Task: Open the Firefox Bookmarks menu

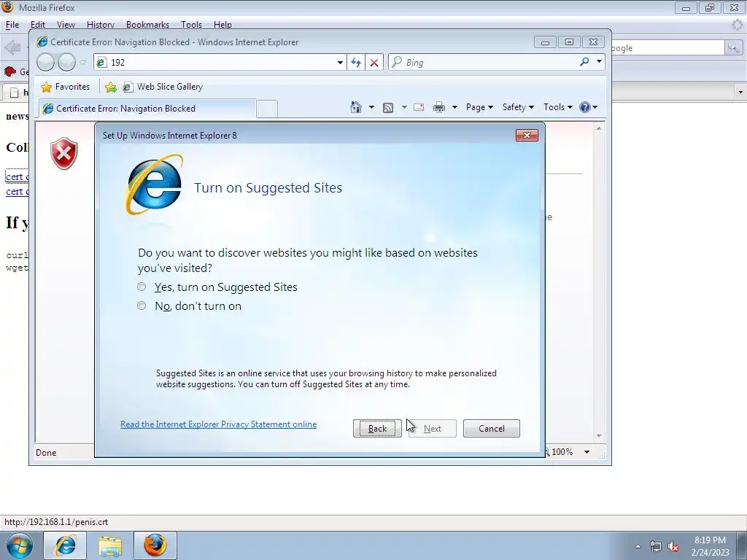Action: pyautogui.click(x=147, y=25)
